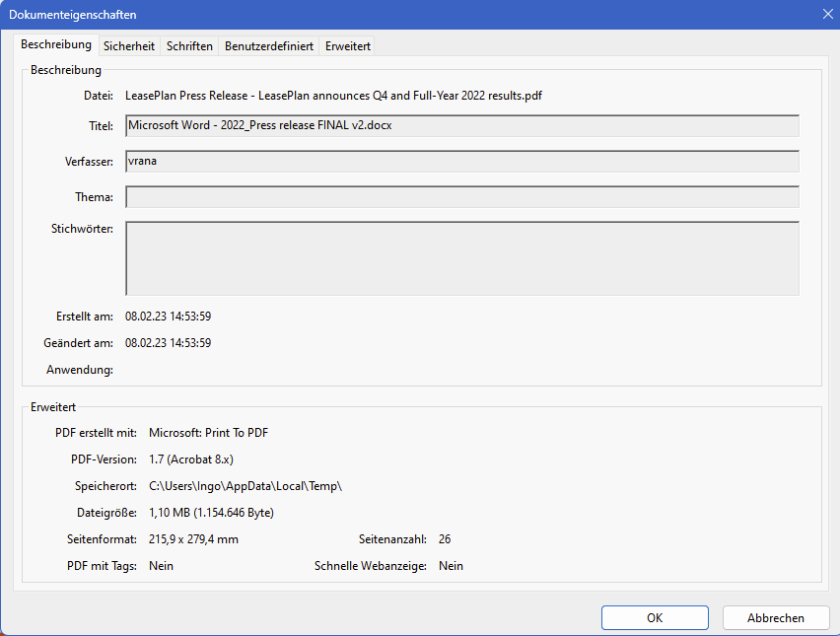This screenshot has width=840, height=636.
Task: Select the Benutzerdefiniert tab
Action: [x=269, y=46]
